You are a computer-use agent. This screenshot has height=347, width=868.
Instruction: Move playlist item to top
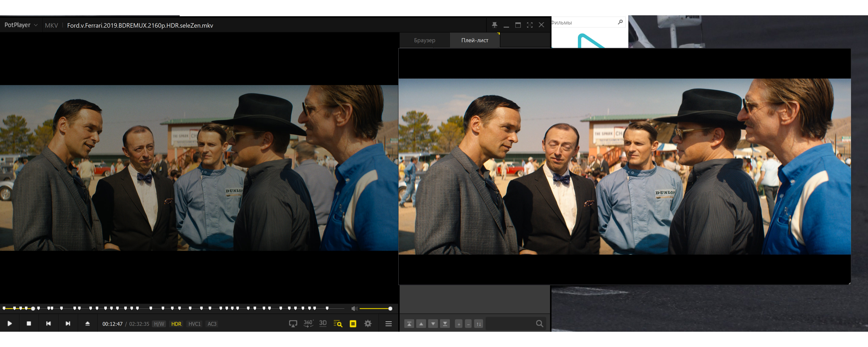tap(409, 324)
